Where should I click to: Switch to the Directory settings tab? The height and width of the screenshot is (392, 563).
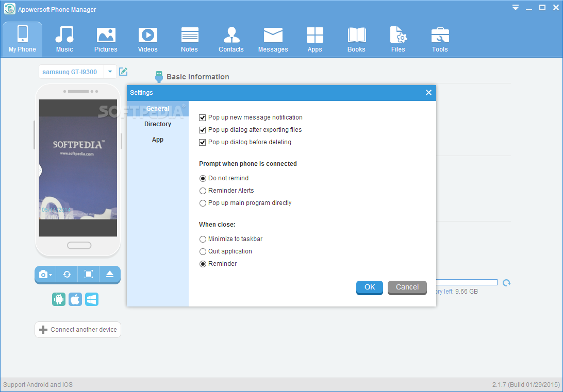click(x=158, y=124)
